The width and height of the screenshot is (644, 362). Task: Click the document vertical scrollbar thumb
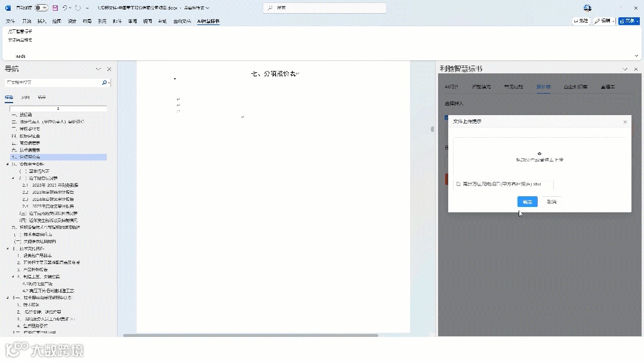tap(432, 129)
